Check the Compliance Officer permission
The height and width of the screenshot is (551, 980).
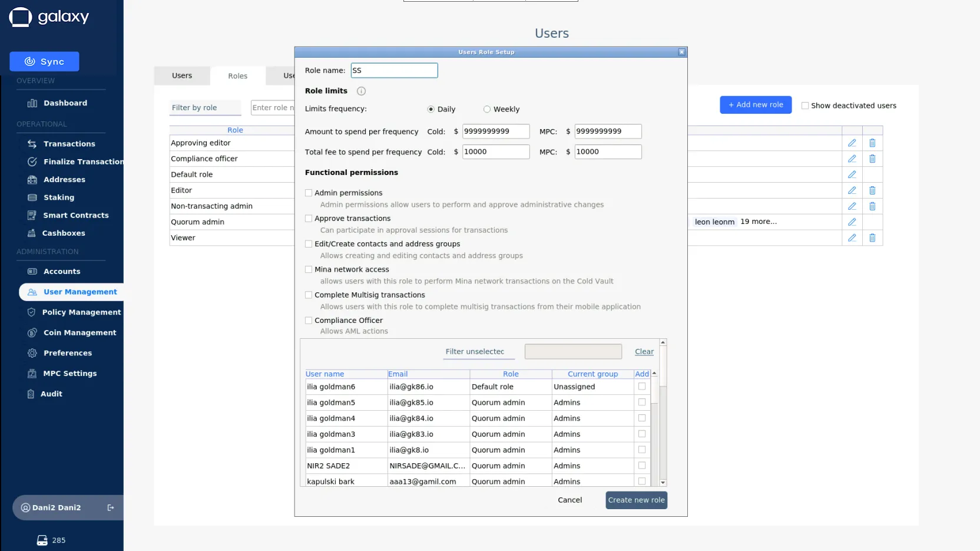click(x=309, y=321)
